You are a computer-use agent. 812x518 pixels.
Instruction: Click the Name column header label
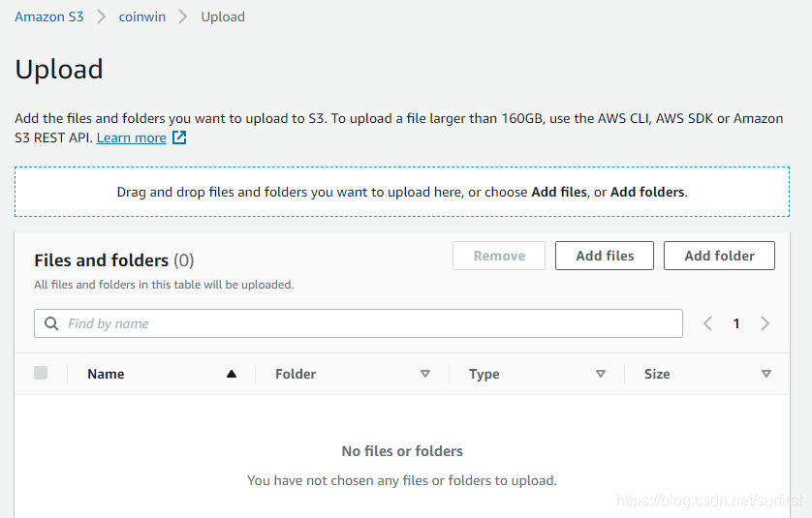coord(106,374)
